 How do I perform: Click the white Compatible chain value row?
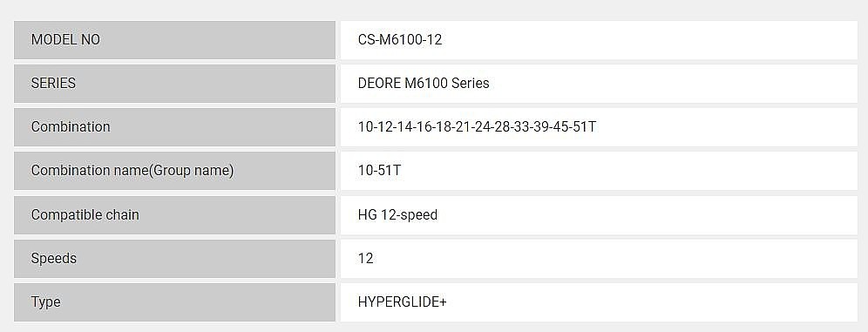(x=599, y=214)
